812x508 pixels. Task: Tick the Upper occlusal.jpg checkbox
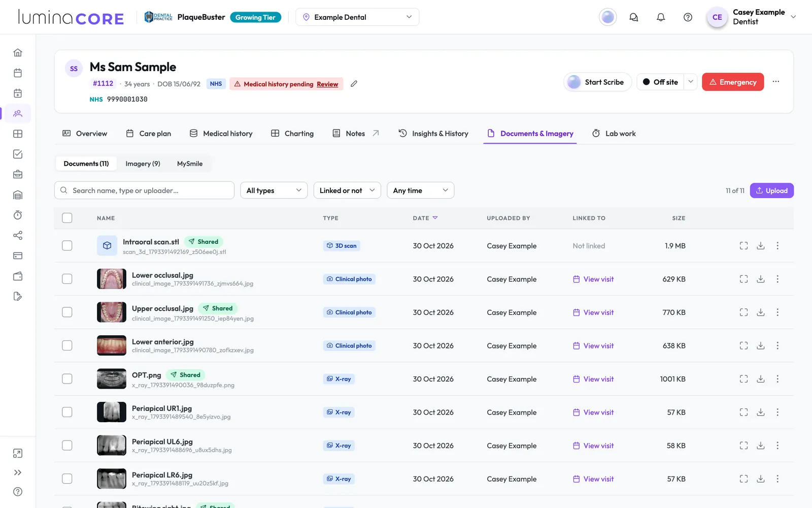[x=67, y=312]
